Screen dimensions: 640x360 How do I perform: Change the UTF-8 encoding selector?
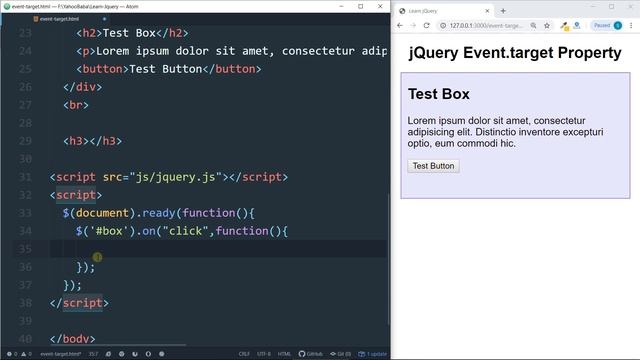tap(264, 354)
